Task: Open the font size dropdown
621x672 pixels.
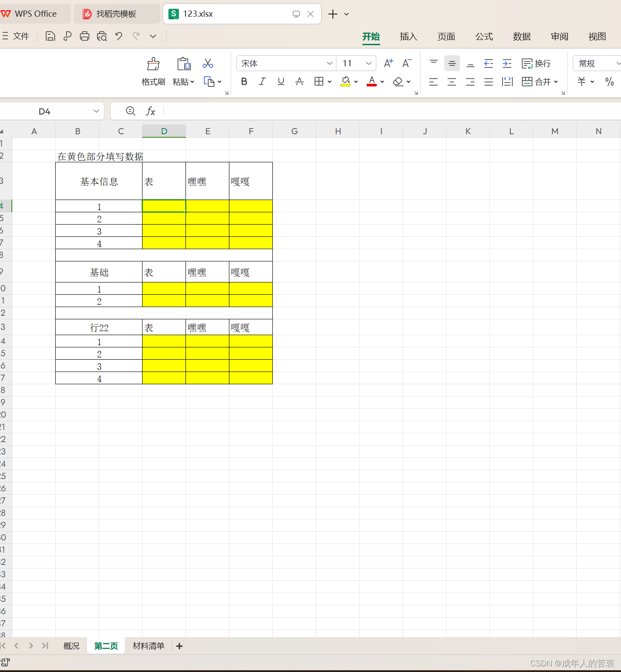Action: [x=369, y=63]
